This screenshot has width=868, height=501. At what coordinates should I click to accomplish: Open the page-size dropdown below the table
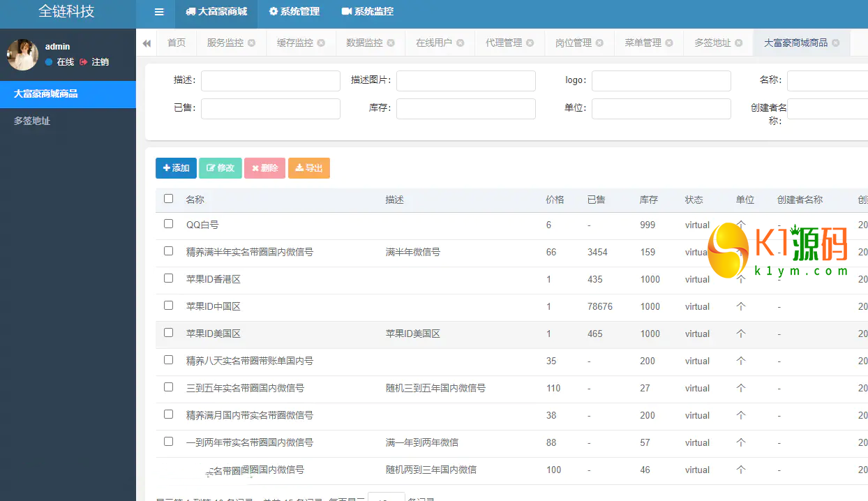(x=386, y=497)
